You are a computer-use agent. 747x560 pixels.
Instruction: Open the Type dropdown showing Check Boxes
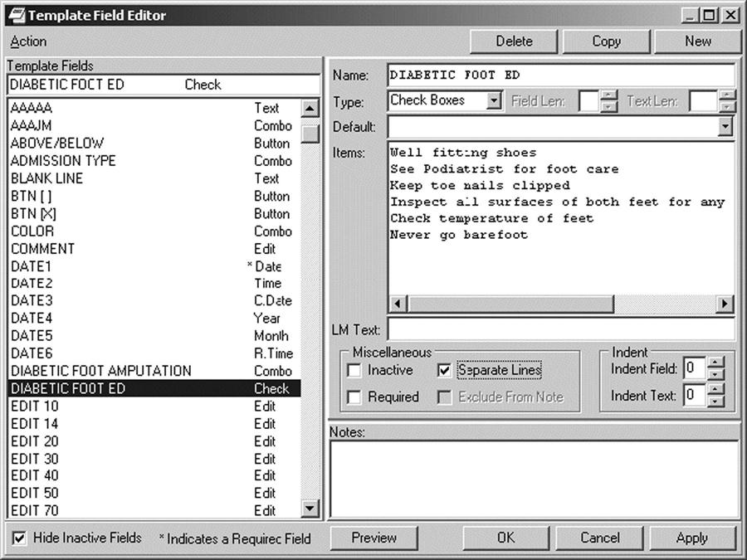click(x=494, y=101)
